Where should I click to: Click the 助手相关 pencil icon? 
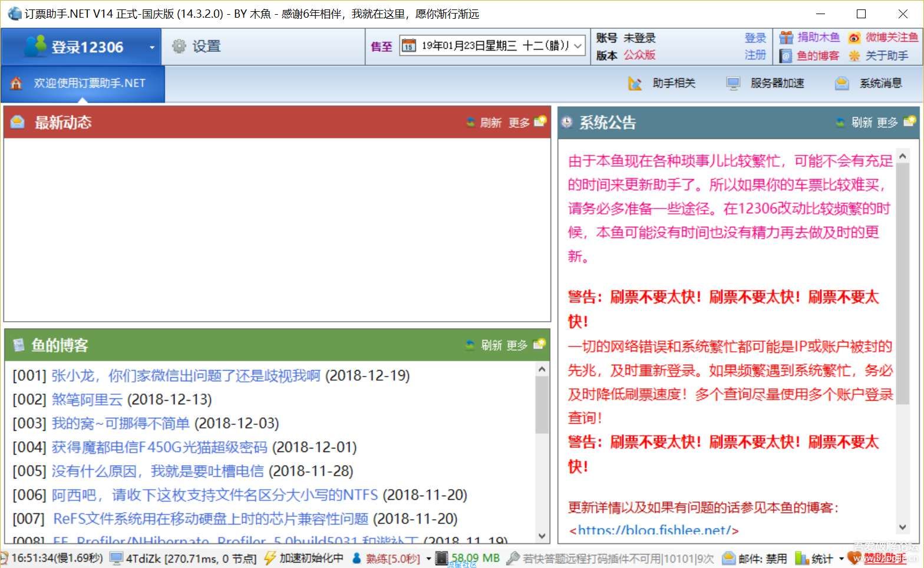pos(635,84)
